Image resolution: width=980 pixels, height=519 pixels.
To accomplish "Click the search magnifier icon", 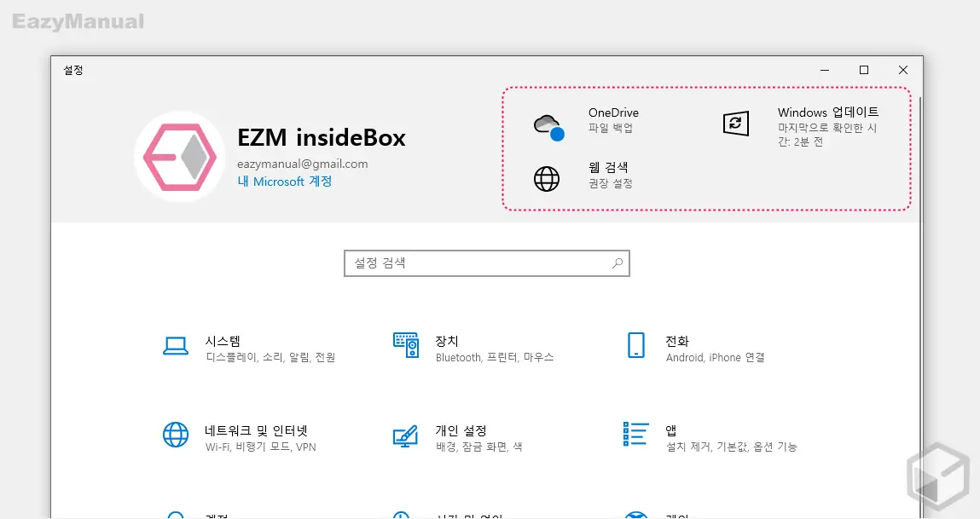I will point(618,263).
